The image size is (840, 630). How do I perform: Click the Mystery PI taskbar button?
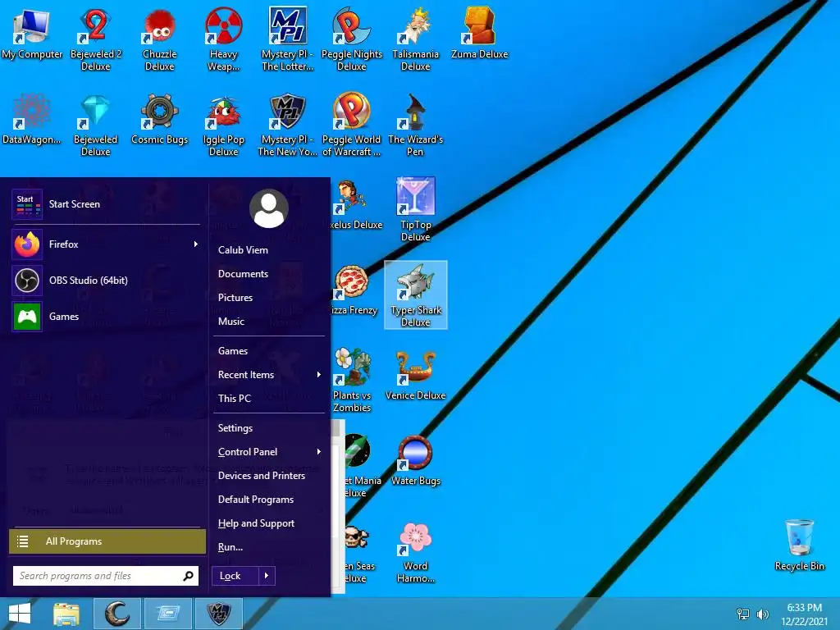point(218,614)
